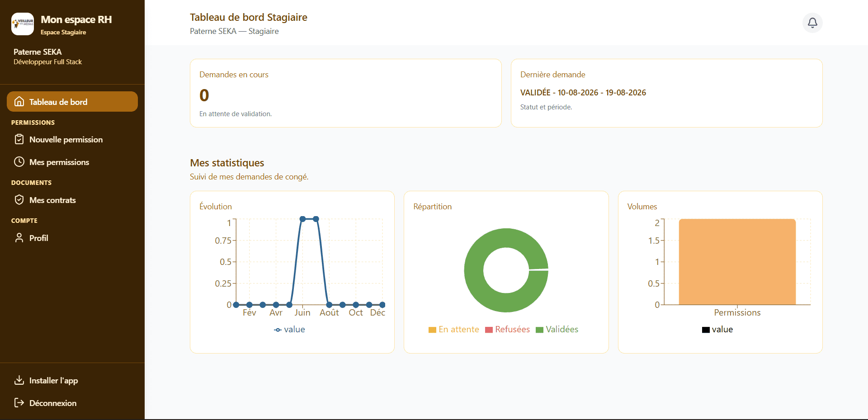Click the Permissions axis label in Volumes
868x420 pixels.
click(x=737, y=312)
